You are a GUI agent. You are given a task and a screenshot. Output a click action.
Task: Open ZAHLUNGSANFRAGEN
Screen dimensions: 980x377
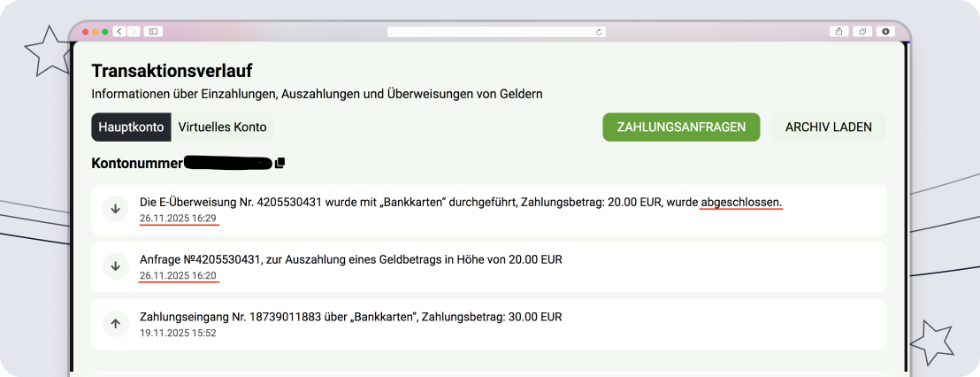coord(681,127)
